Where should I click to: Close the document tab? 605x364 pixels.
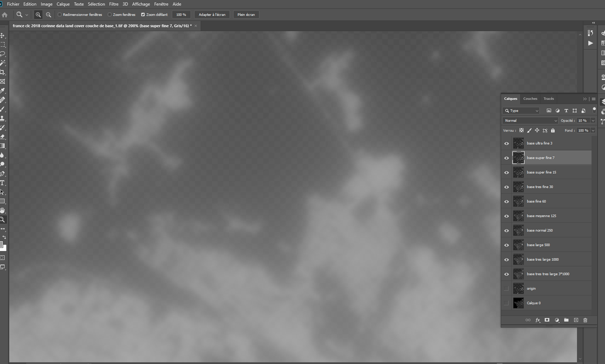196,25
